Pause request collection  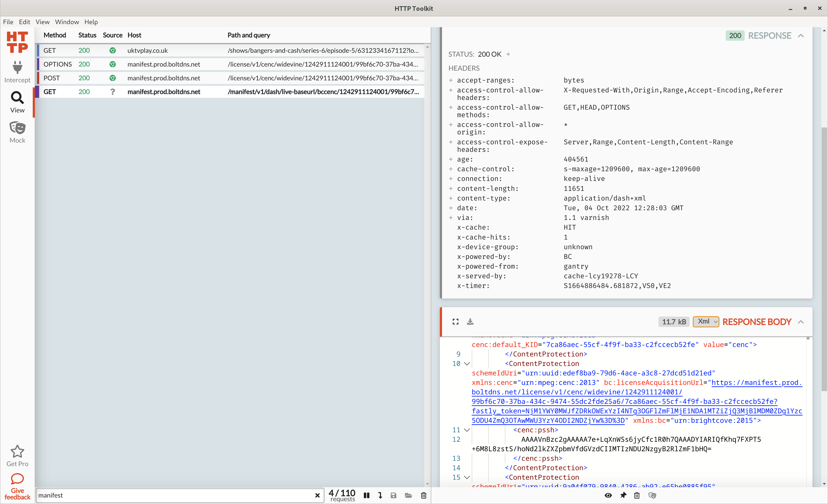367,495
